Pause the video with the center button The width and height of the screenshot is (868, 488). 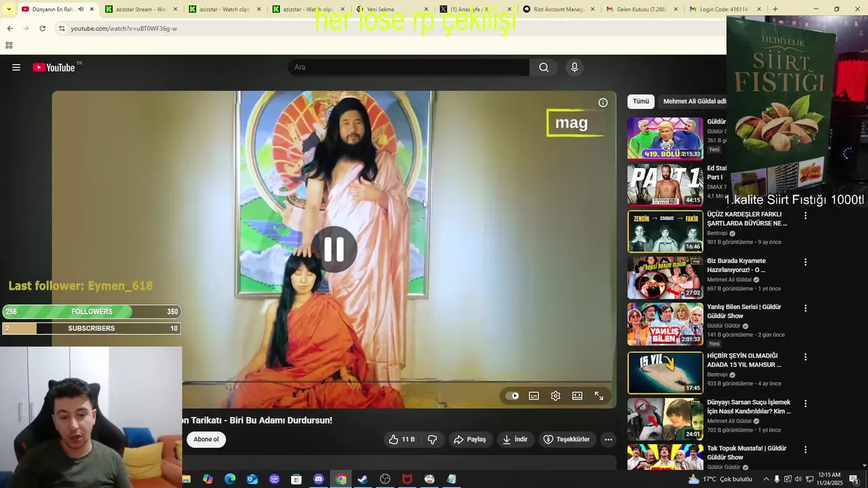coord(334,249)
